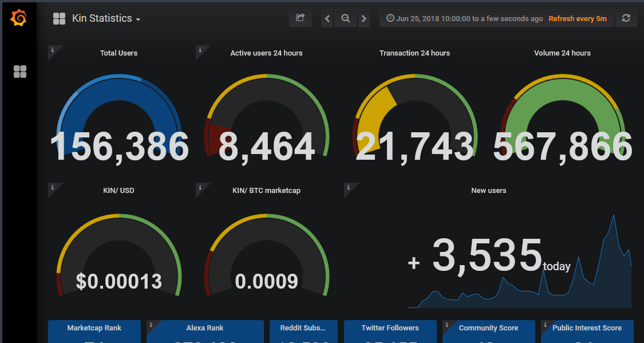Open KIN/ BTC marketcap panel title menu
The height and width of the screenshot is (343, 644).
click(266, 191)
